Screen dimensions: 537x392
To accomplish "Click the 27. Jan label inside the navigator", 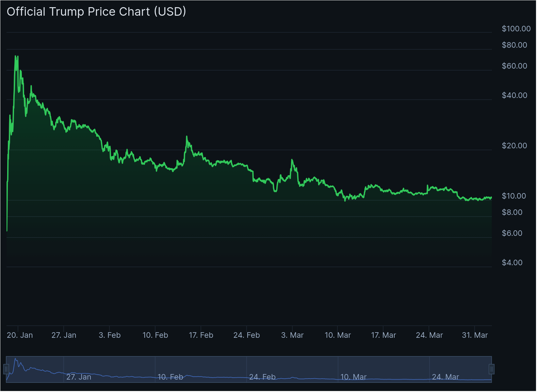I will 79,377.
